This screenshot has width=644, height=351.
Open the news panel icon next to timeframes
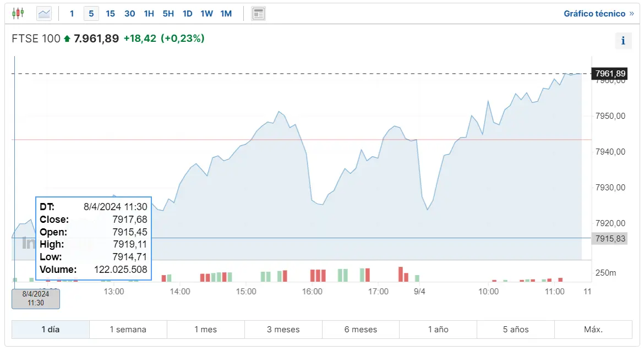pos(258,13)
